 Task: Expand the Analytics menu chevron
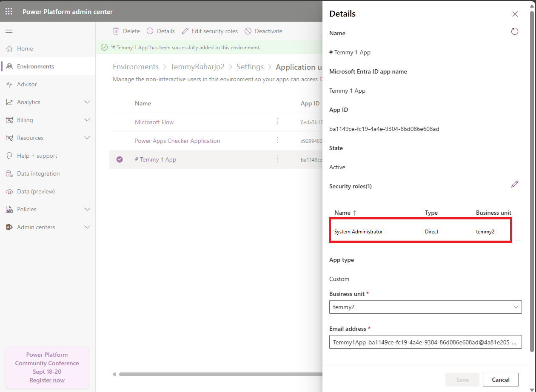pos(87,102)
